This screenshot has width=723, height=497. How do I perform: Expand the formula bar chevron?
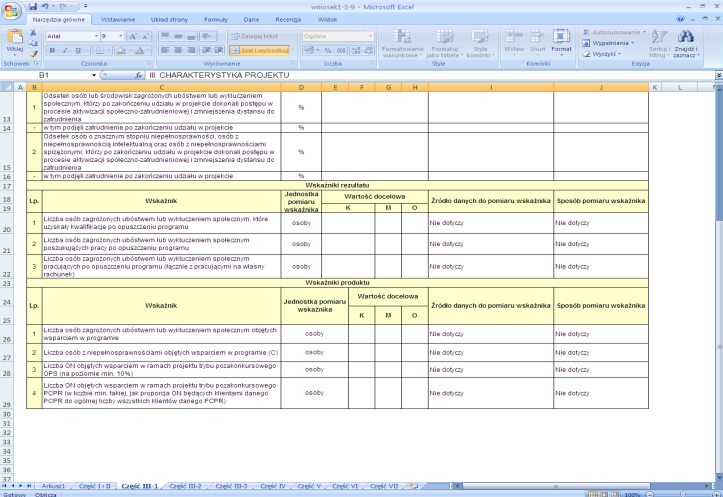pos(719,75)
